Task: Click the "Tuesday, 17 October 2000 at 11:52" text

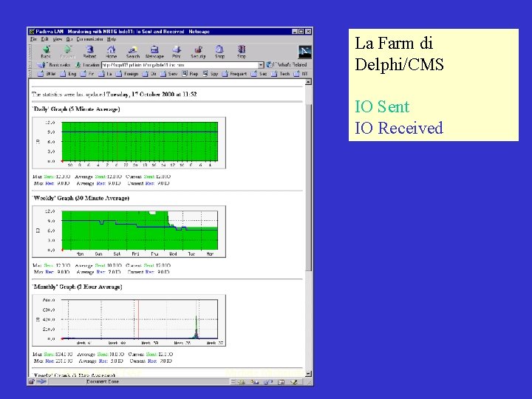Action: click(x=151, y=95)
